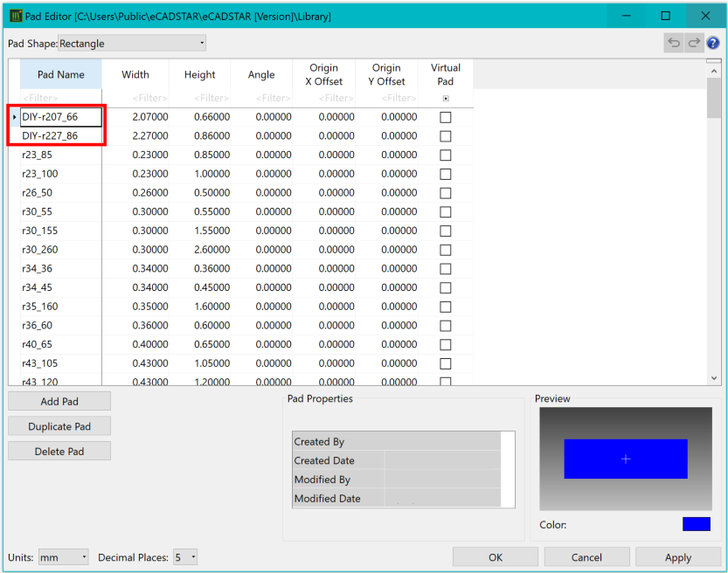
Task: Tick Virtual Pad checkbox for r30_155
Action: click(x=445, y=231)
